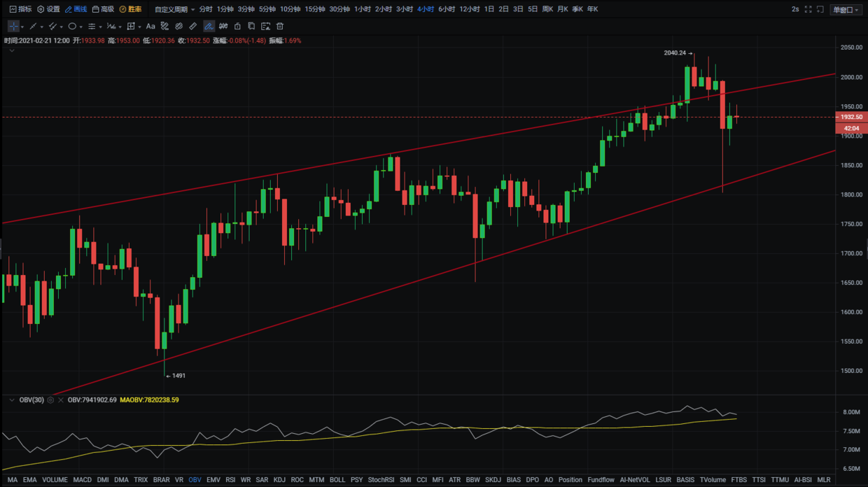Enable the Fundflow indicator

pos(601,480)
